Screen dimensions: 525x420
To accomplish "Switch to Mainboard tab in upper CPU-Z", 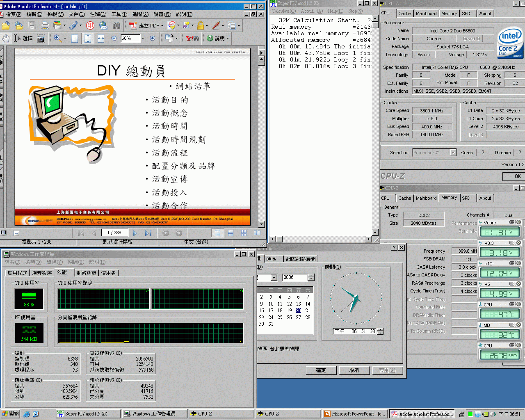I will [x=426, y=14].
